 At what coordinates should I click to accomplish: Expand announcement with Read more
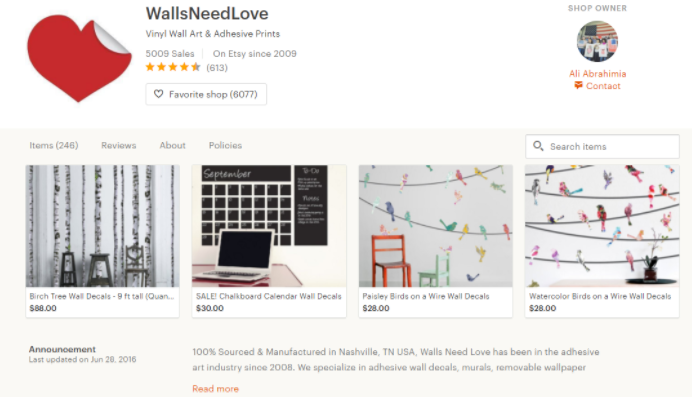(x=215, y=389)
